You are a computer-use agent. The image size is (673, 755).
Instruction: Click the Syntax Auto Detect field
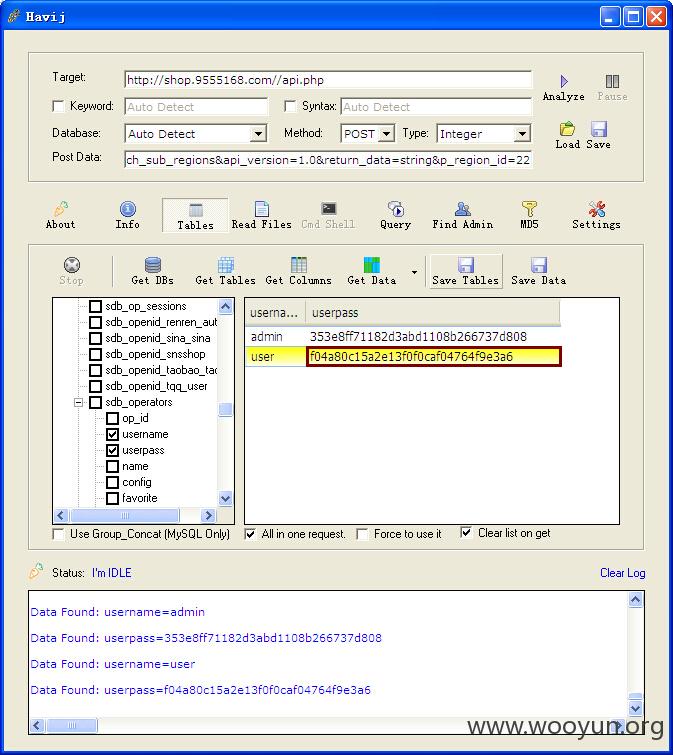pyautogui.click(x=436, y=107)
